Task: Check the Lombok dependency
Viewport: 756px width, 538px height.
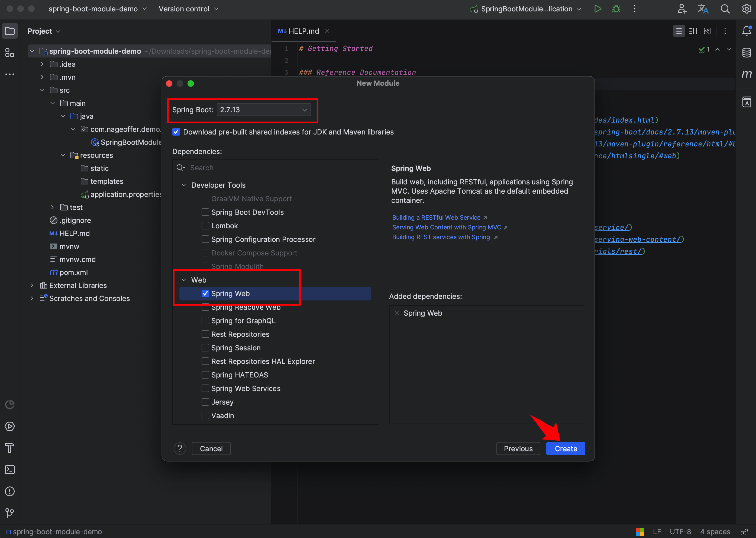Action: click(205, 226)
